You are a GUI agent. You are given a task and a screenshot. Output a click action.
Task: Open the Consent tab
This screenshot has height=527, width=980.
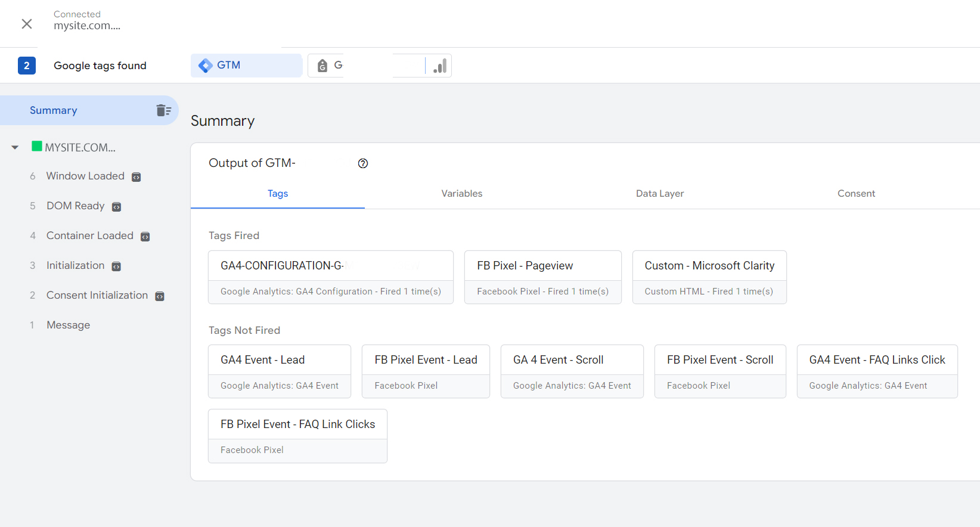click(856, 194)
